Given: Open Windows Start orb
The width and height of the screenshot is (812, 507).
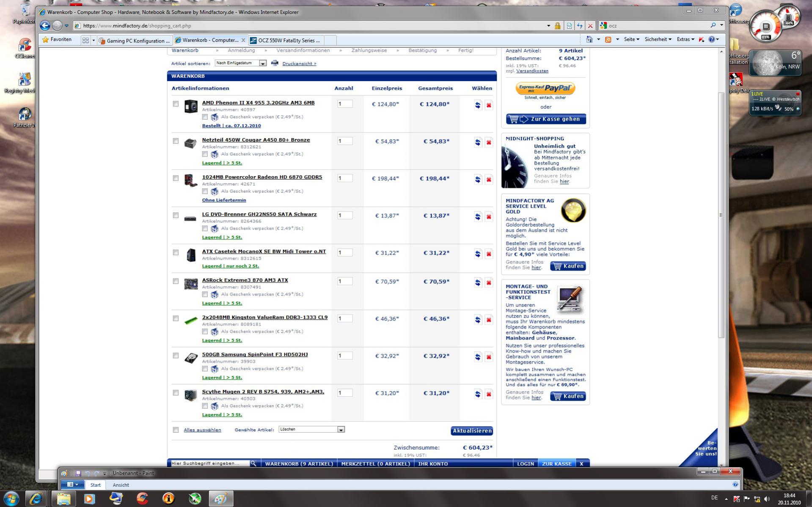Looking at the screenshot, I should coord(11,499).
